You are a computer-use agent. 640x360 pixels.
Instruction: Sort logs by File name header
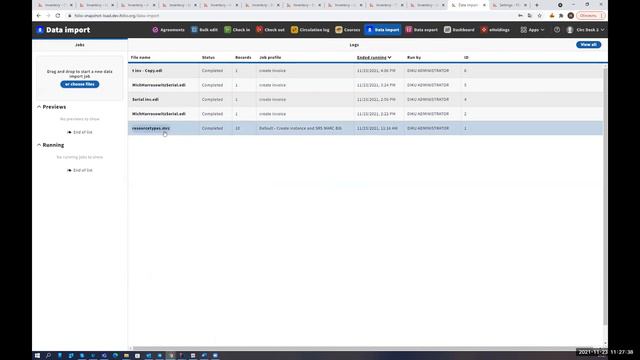point(140,58)
